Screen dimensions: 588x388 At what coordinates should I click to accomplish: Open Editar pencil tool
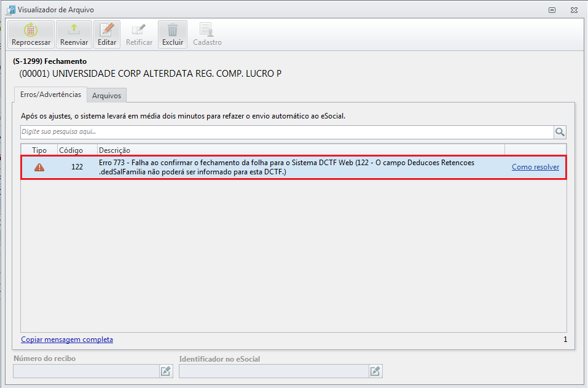coord(107,34)
